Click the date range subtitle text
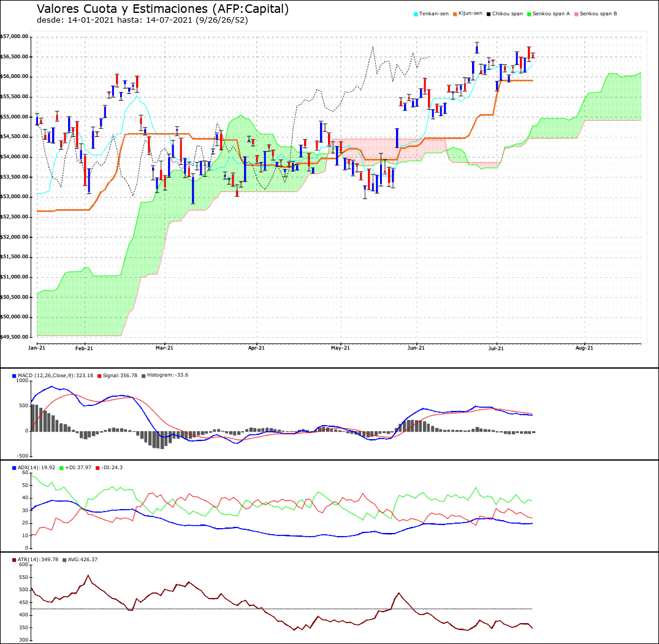The image size is (659, 644). [142, 20]
